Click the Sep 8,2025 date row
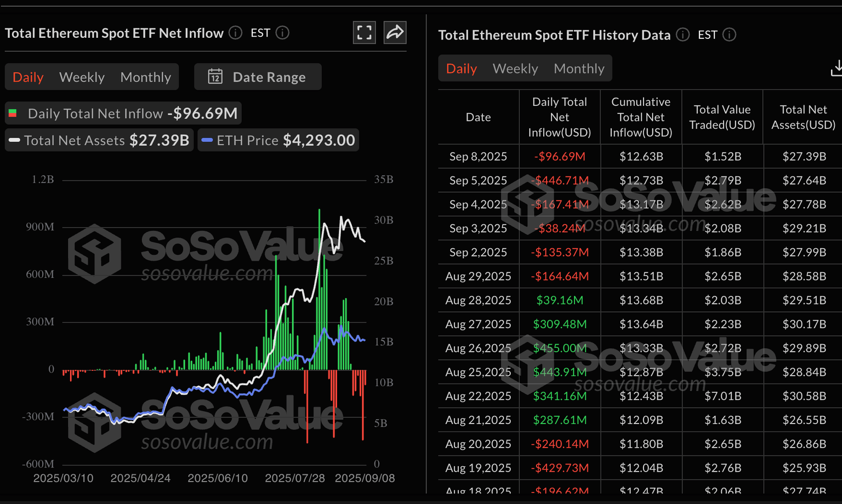This screenshot has height=504, width=842. pyautogui.click(x=478, y=157)
